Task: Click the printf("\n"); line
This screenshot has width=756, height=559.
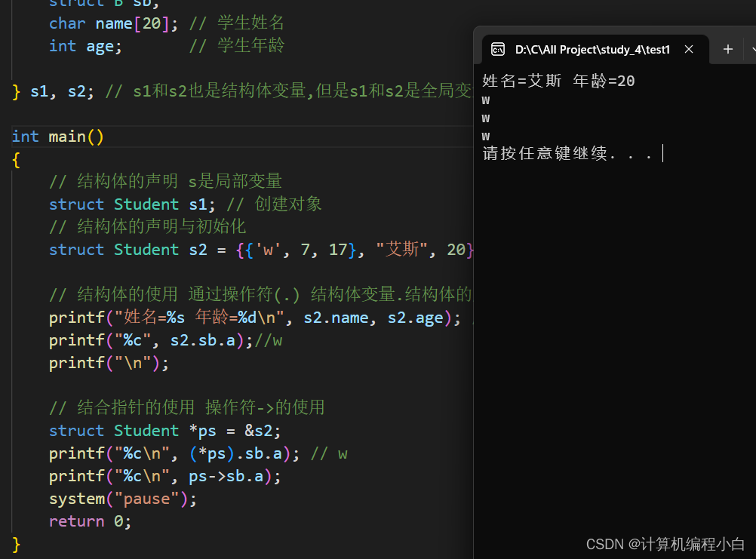Action: (x=109, y=363)
